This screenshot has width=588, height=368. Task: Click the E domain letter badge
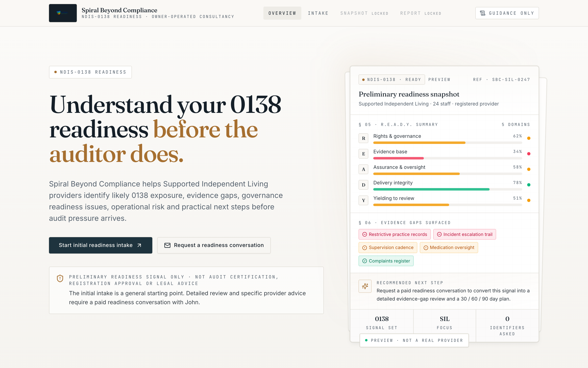(363, 154)
